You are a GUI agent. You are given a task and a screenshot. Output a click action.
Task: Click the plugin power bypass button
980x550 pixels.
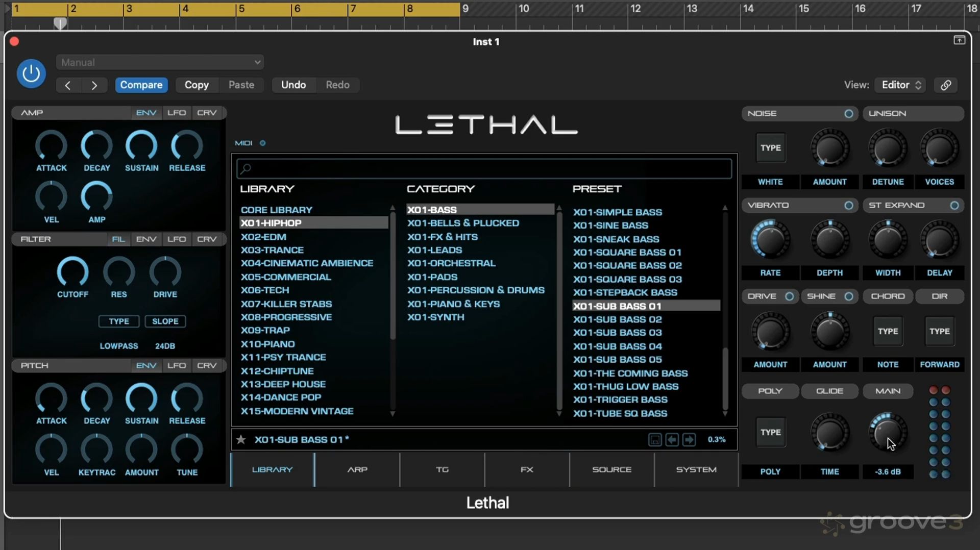(31, 73)
